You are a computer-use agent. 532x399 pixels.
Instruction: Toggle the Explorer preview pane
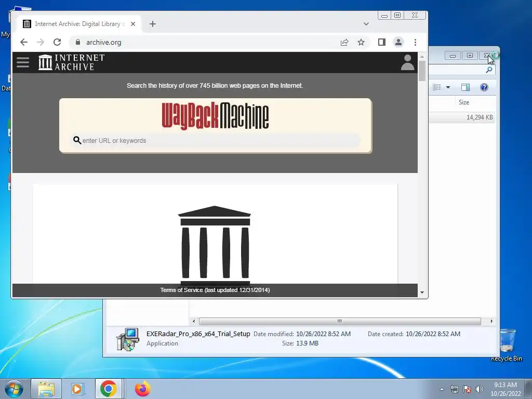click(x=465, y=87)
